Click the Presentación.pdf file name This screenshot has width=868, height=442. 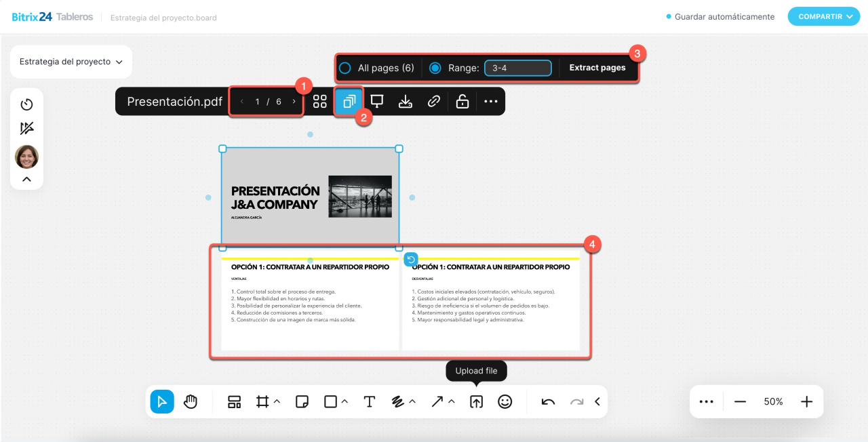[x=174, y=102]
